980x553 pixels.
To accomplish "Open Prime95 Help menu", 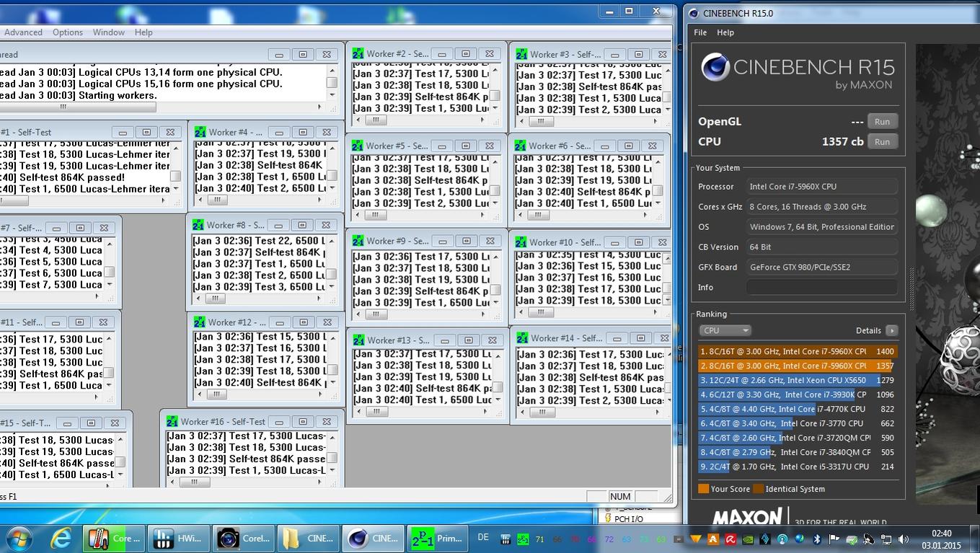I will click(144, 32).
